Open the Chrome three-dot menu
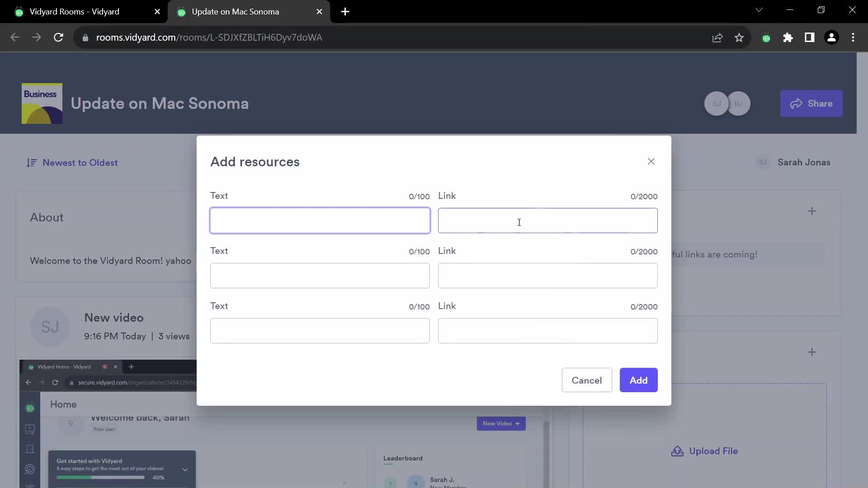 [853, 38]
